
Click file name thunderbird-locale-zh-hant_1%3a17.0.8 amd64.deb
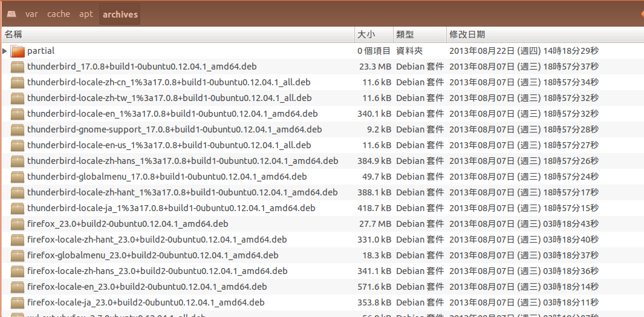tap(183, 192)
